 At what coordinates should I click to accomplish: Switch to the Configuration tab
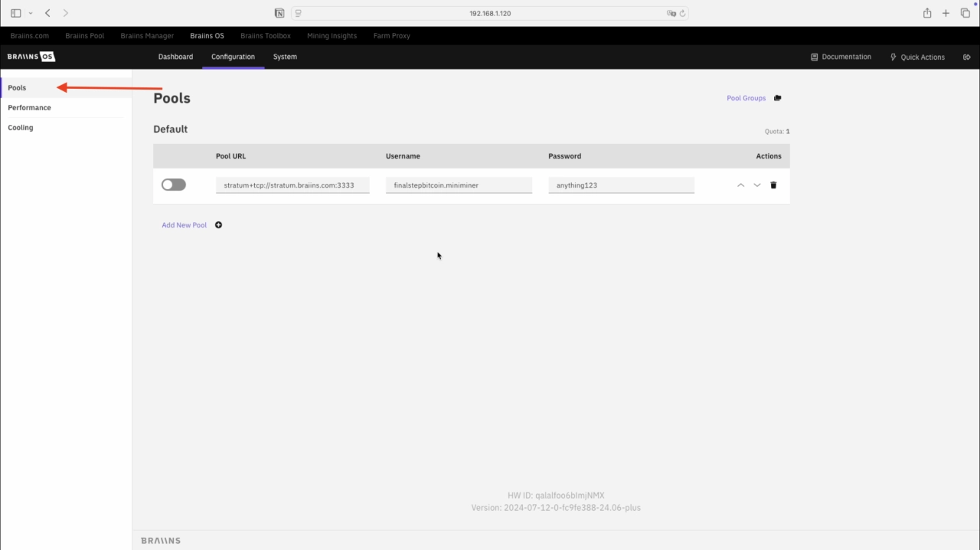click(x=233, y=57)
